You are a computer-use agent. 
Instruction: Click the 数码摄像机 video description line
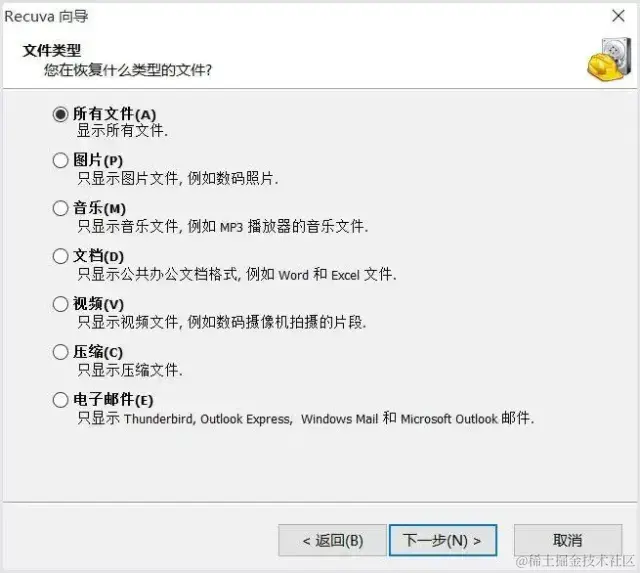(x=222, y=322)
